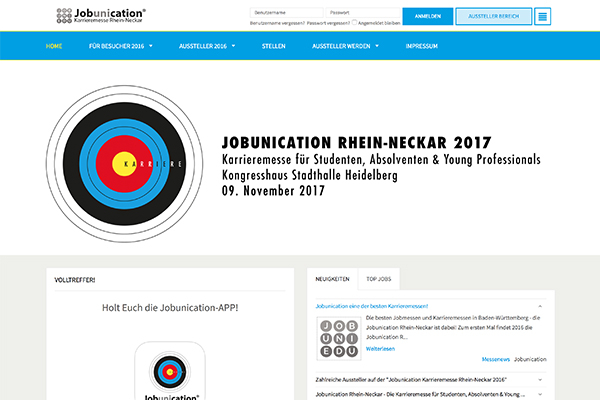The width and height of the screenshot is (600, 400).
Task: Click the Passwort input field
Action: point(363,13)
